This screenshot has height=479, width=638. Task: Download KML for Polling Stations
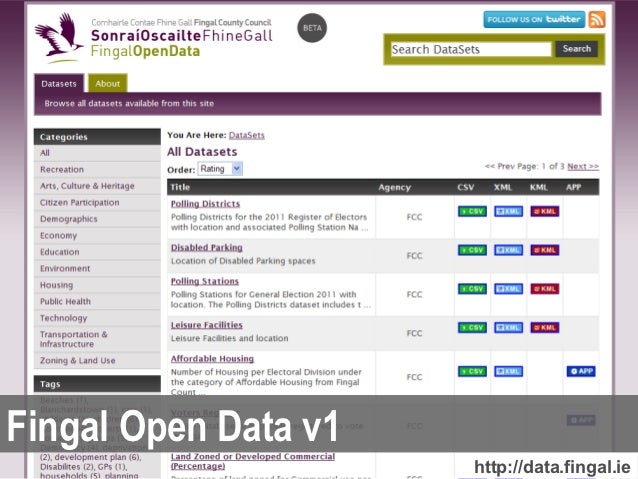coord(545,289)
